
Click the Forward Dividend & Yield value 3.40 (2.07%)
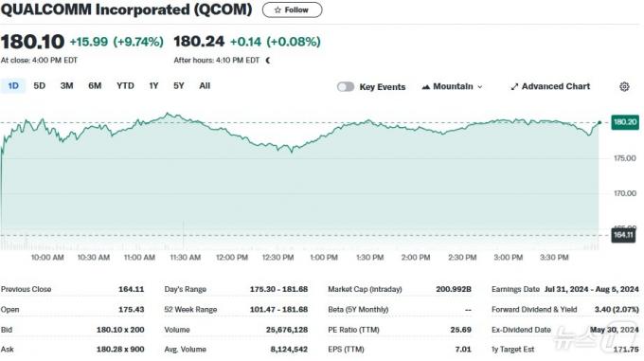pos(617,309)
